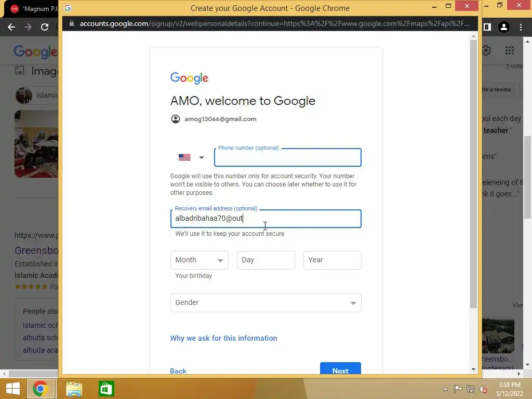Click browser back arrow in background Chrome window
Viewport: 532px width, 399px height.
[x=11, y=27]
